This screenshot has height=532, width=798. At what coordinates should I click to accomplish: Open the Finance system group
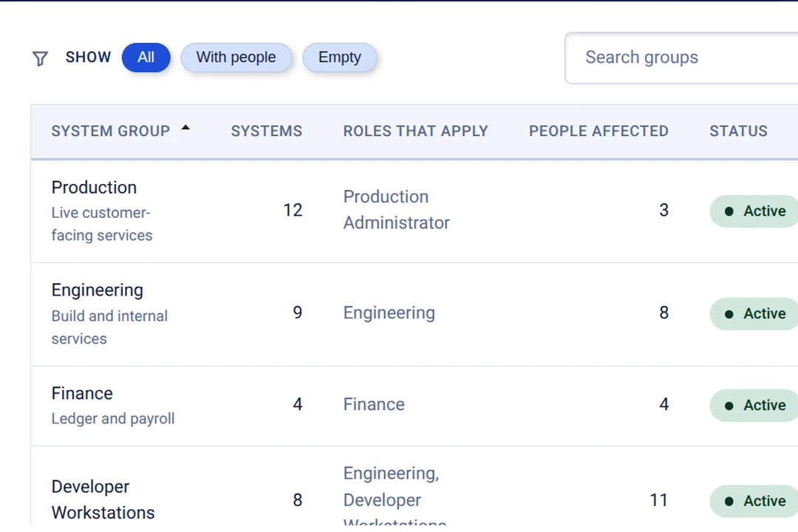click(x=82, y=394)
